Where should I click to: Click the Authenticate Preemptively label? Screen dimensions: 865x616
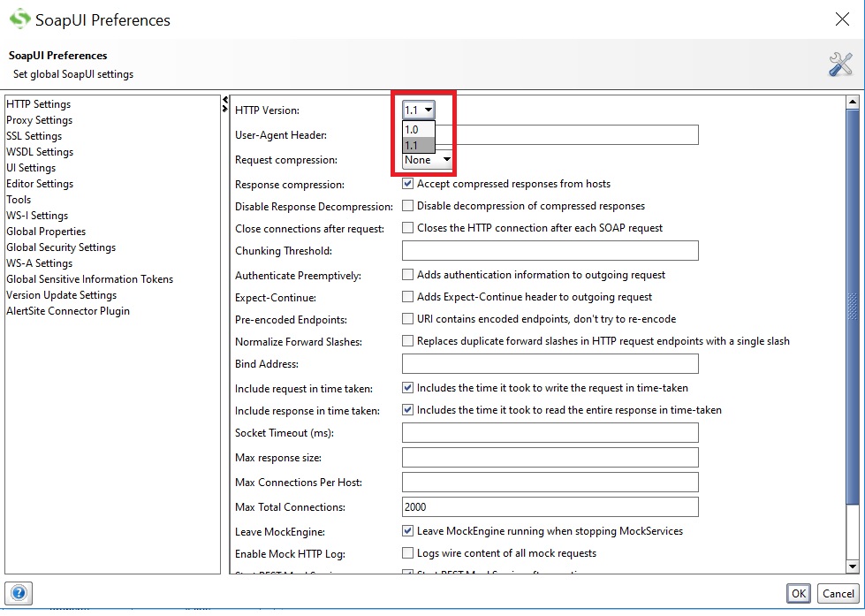coord(298,276)
